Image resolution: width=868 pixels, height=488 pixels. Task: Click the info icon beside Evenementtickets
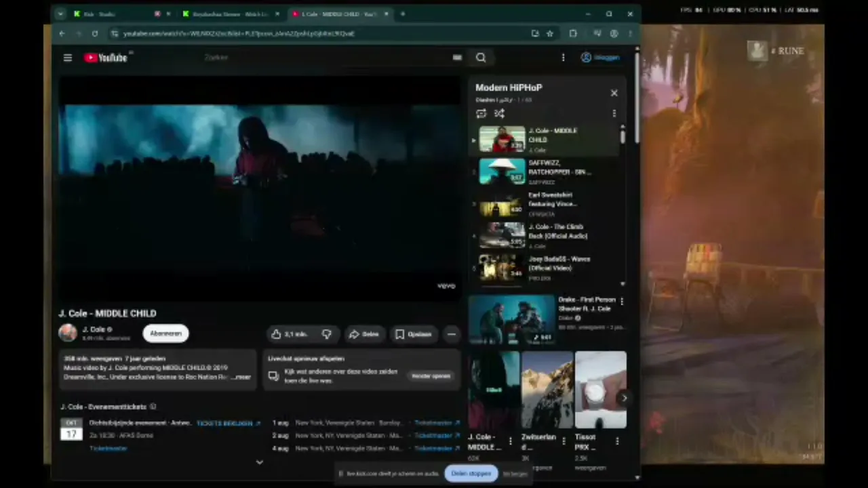153,407
